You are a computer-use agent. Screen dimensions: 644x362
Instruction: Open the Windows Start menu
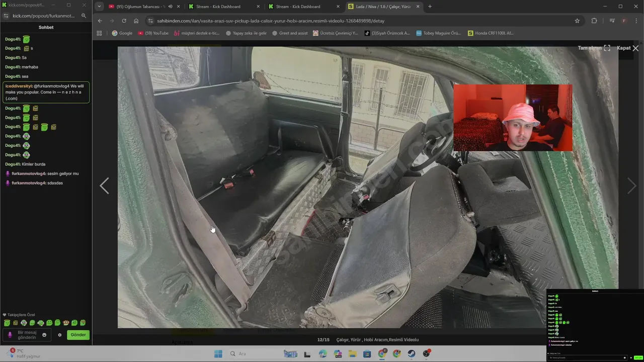[x=218, y=354]
